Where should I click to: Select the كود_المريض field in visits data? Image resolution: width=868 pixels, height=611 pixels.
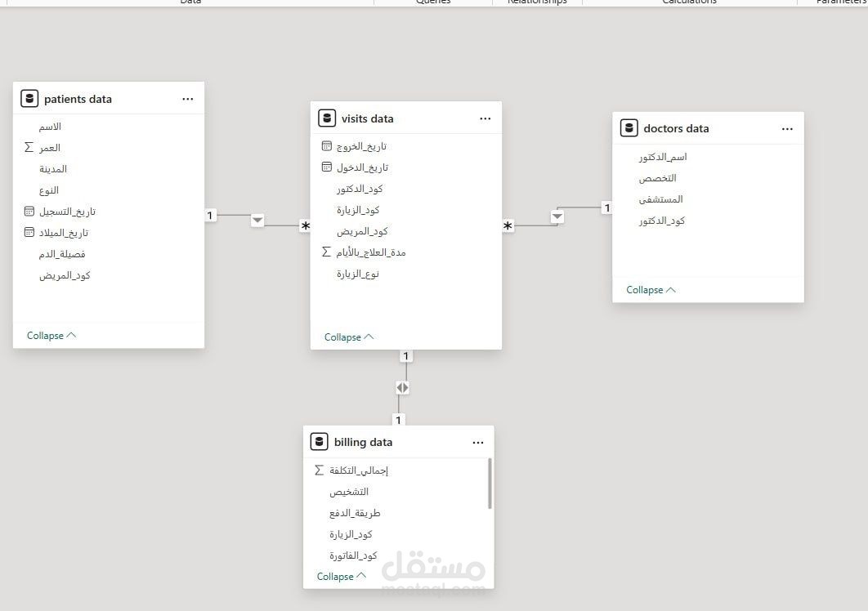click(362, 231)
